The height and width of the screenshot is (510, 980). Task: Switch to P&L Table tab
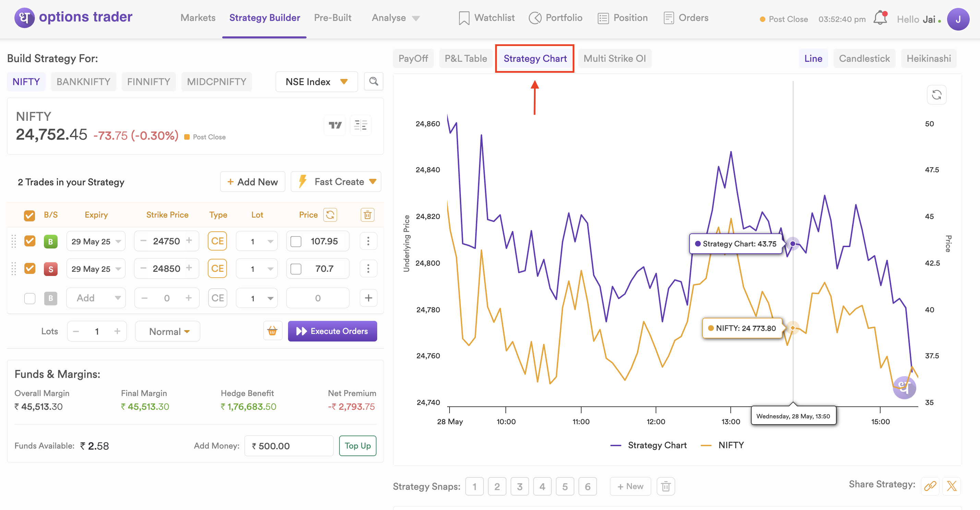466,58
